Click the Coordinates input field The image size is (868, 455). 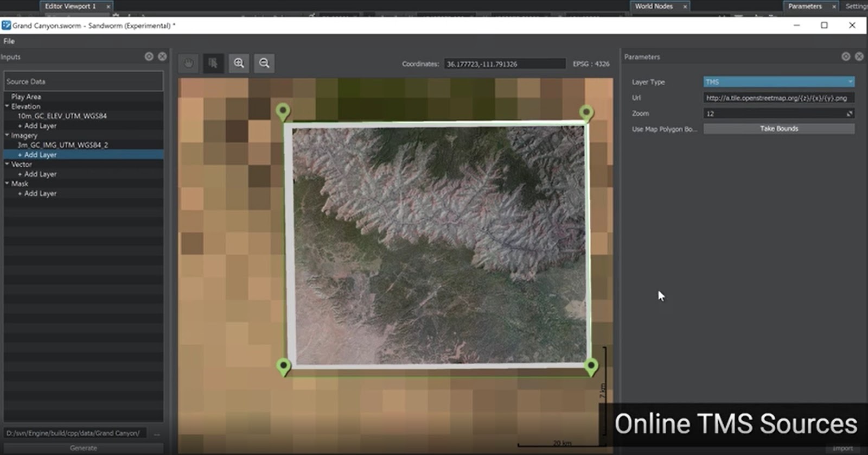pyautogui.click(x=505, y=64)
